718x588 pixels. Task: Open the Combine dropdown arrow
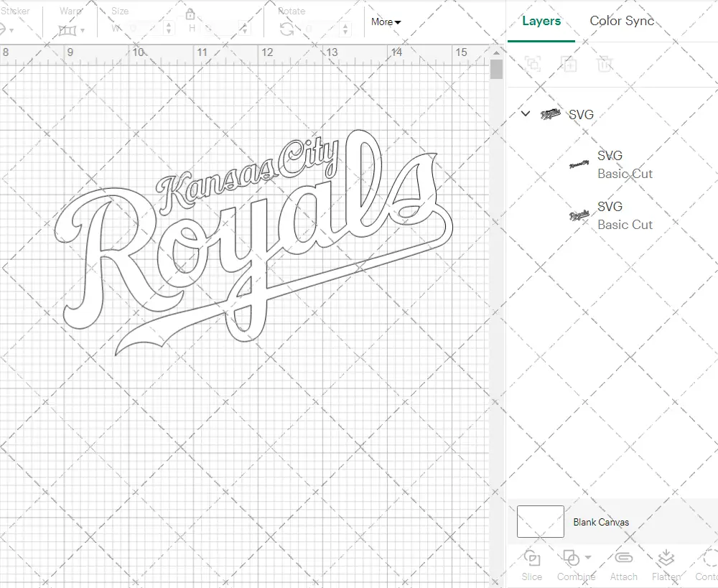point(589,557)
